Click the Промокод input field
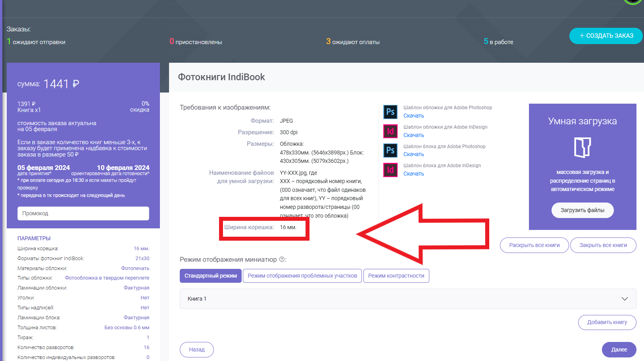 (83, 213)
